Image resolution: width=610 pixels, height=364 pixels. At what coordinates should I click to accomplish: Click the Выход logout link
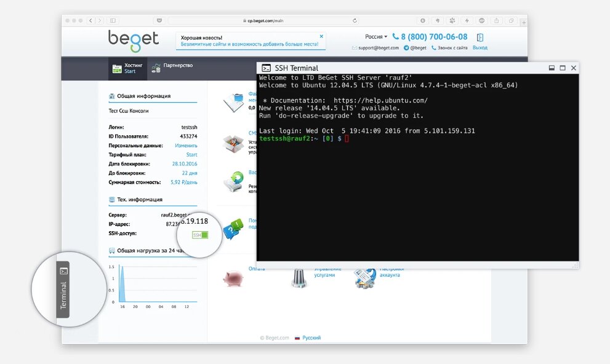(480, 48)
